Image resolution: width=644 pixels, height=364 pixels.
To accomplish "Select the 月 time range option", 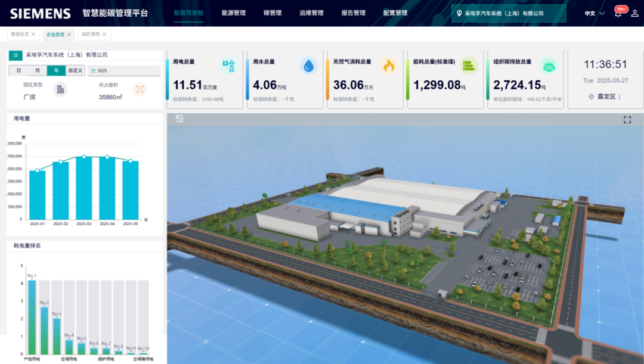I will (37, 70).
